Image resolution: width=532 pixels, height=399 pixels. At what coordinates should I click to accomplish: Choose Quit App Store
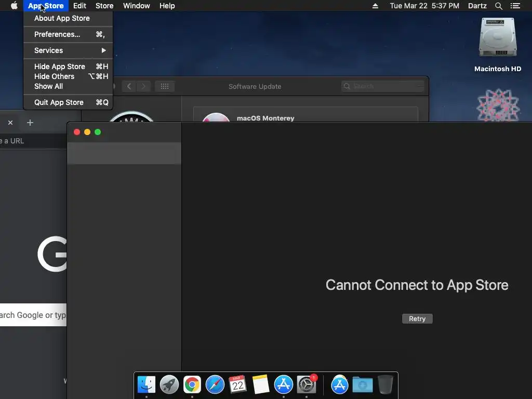click(69, 102)
